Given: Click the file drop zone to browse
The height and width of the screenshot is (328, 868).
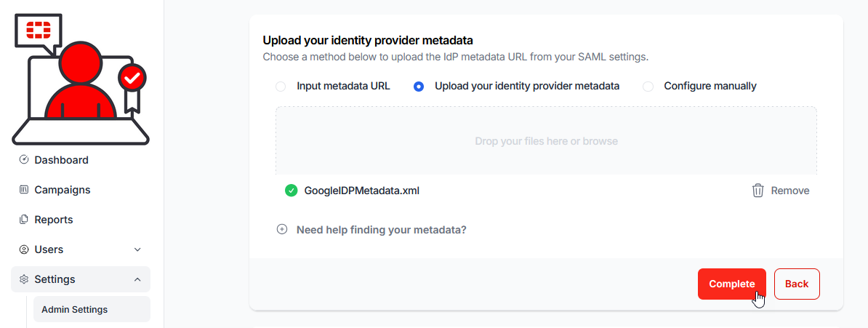Looking at the screenshot, I should 546,141.
